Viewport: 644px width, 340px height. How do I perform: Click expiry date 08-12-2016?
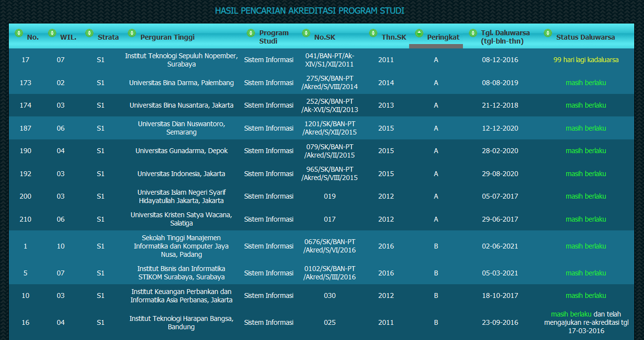click(500, 60)
